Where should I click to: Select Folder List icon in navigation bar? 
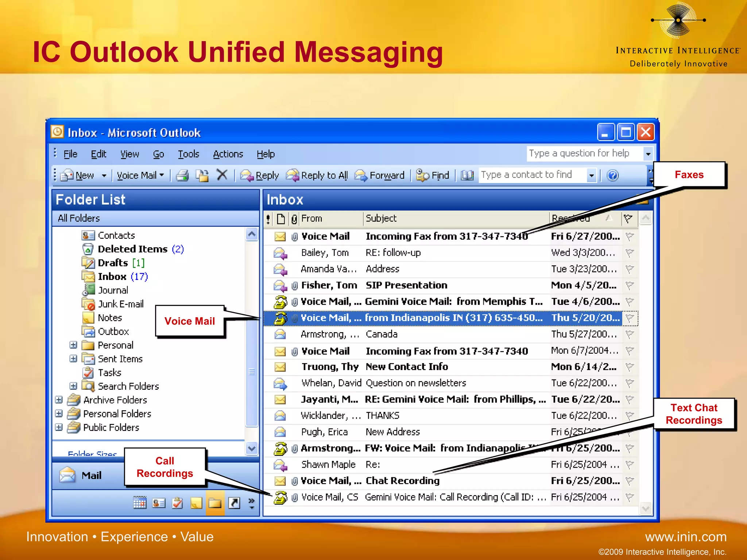(215, 503)
